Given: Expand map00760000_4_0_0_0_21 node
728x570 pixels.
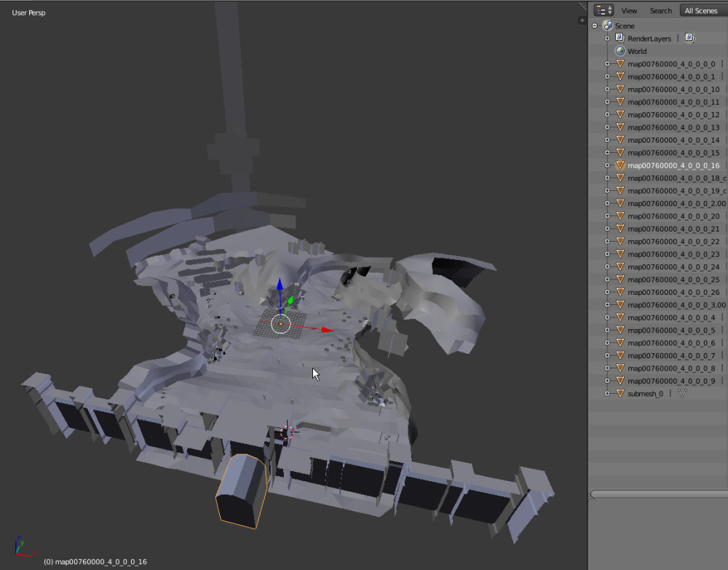Looking at the screenshot, I should click(607, 229).
